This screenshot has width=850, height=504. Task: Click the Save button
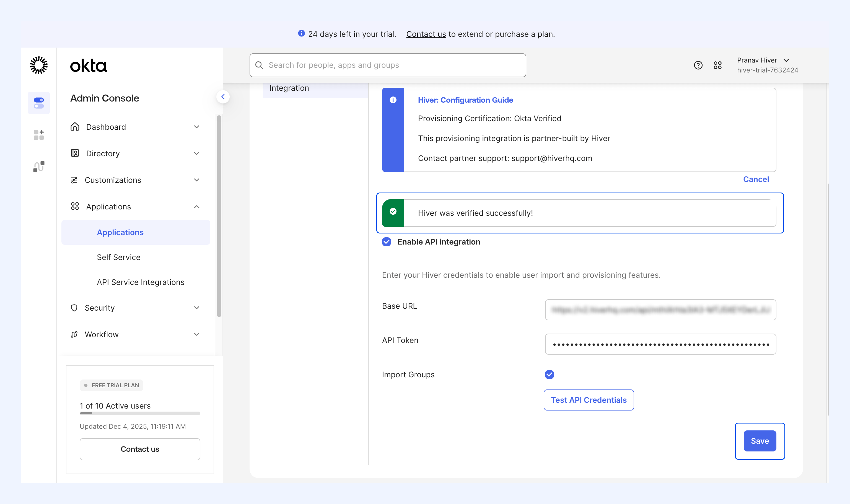pos(760,441)
